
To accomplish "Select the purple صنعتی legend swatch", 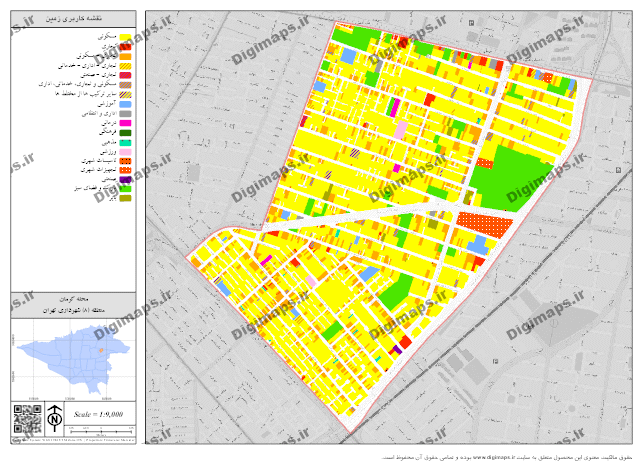I will pyautogui.click(x=125, y=179).
